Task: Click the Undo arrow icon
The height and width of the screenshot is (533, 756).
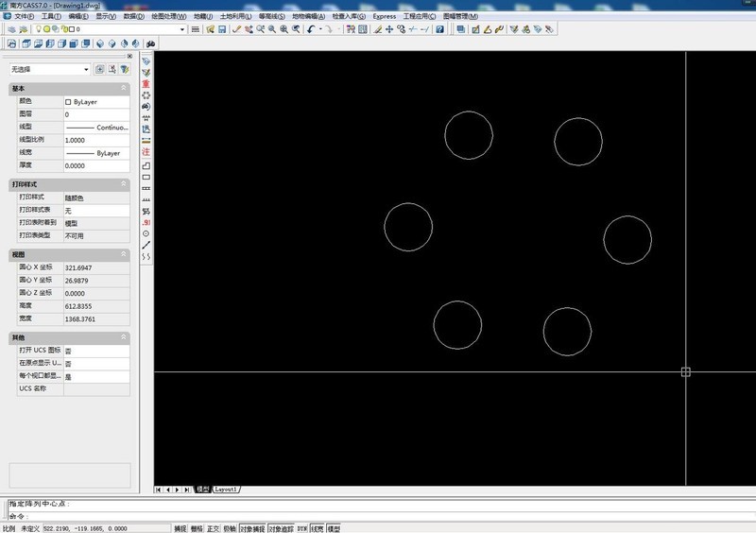Action: coord(311,29)
